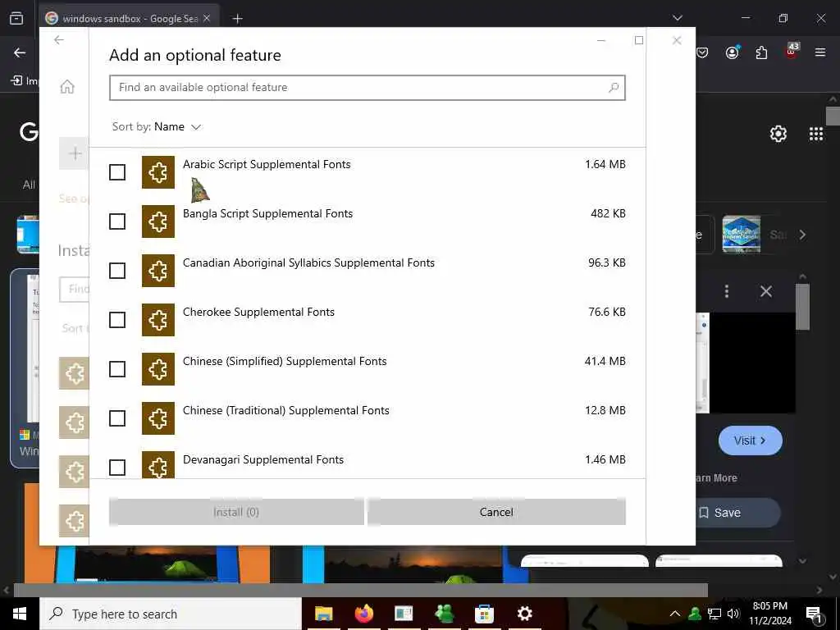Tick the Devanagari Supplemental Fonts checkbox

[x=117, y=468]
